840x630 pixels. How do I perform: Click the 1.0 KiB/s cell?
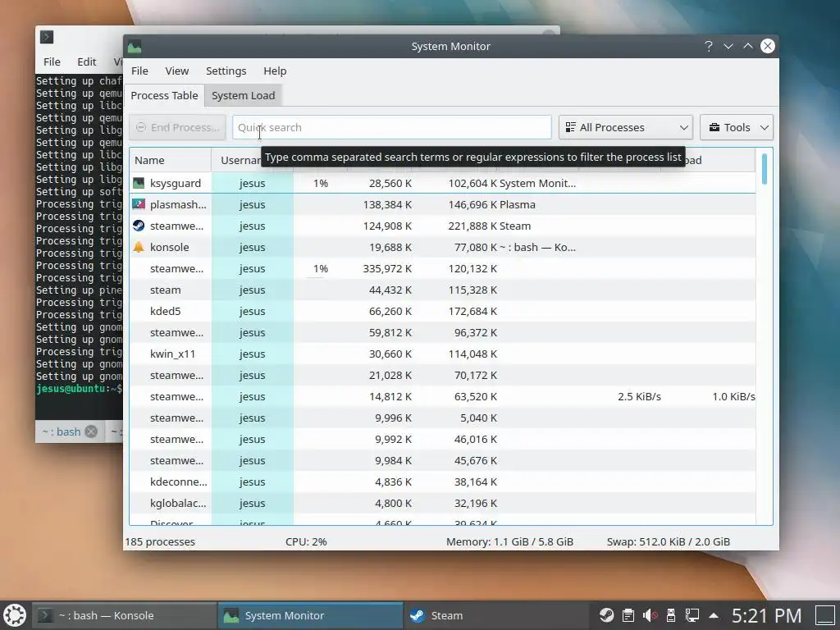pos(733,397)
